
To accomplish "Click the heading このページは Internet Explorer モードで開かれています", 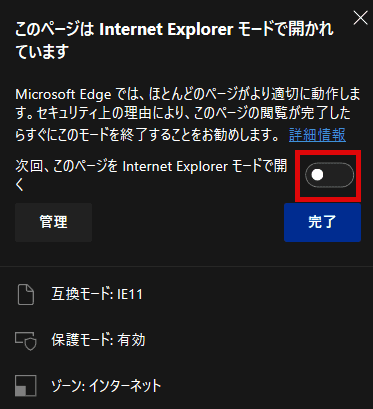I will coord(174,40).
